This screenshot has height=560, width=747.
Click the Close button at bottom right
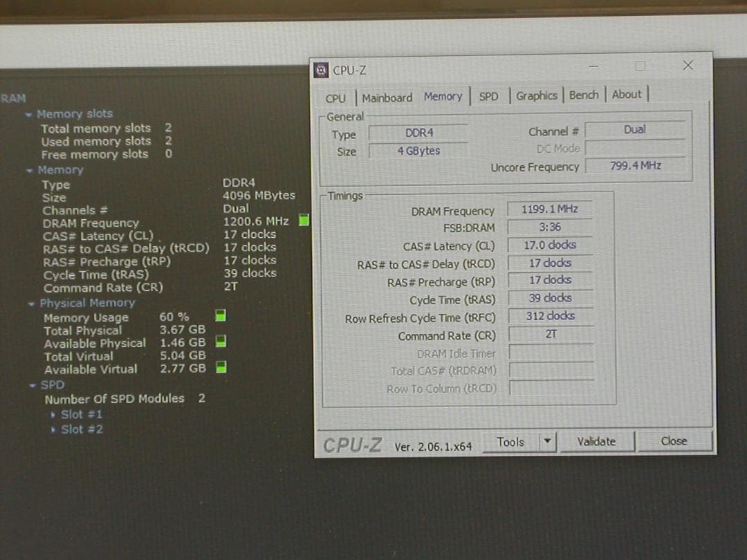674,441
